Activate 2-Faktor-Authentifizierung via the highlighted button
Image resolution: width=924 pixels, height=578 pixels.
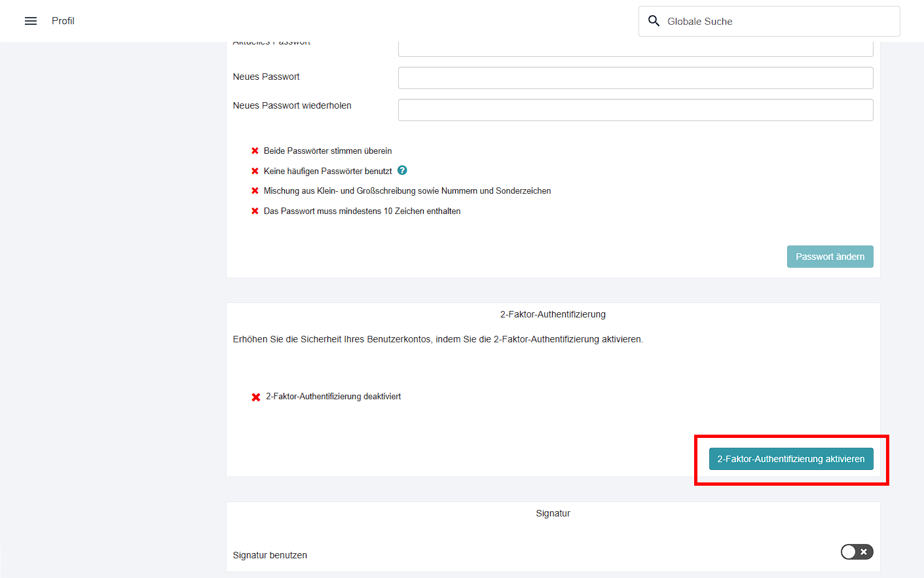790,458
